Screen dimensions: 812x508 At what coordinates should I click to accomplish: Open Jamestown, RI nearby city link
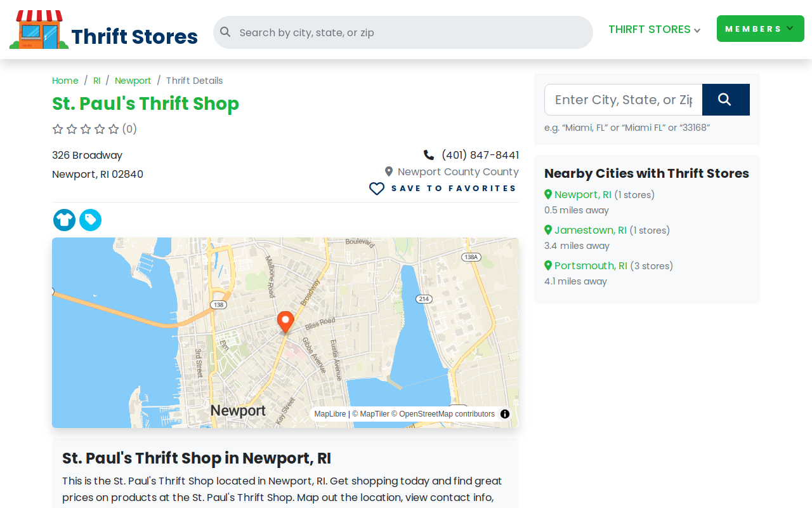(x=591, y=230)
